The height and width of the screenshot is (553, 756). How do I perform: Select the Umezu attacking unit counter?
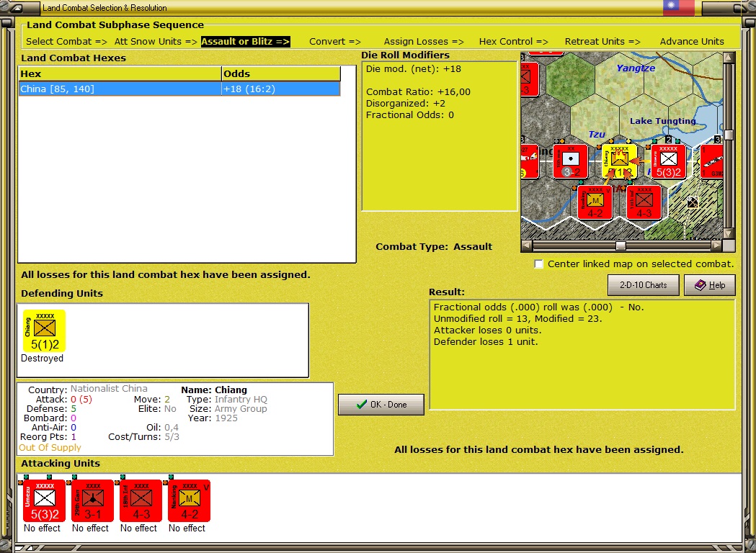pos(44,500)
